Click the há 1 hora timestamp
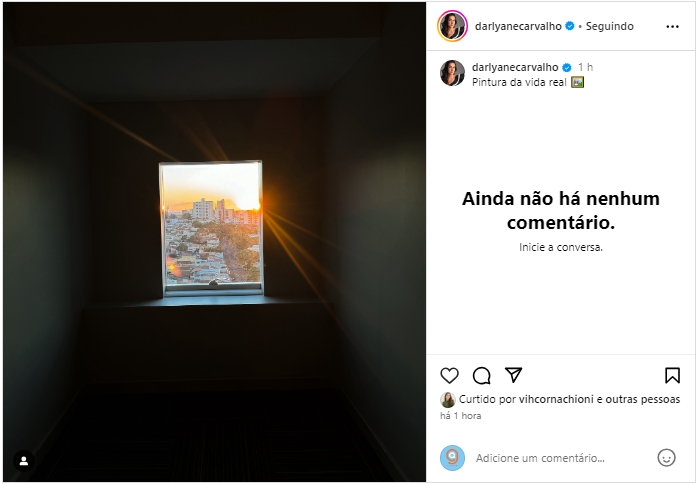This screenshot has height=484, width=697. 461,416
